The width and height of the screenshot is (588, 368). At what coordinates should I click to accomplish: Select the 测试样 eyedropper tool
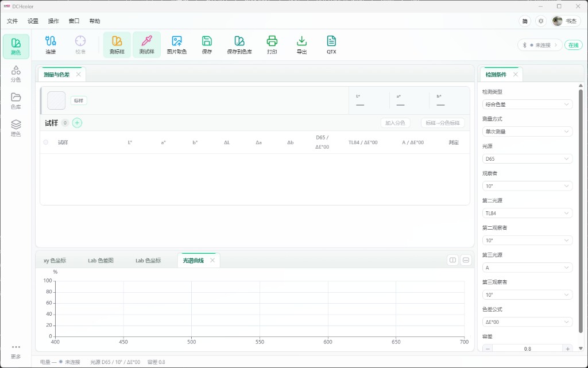[146, 45]
